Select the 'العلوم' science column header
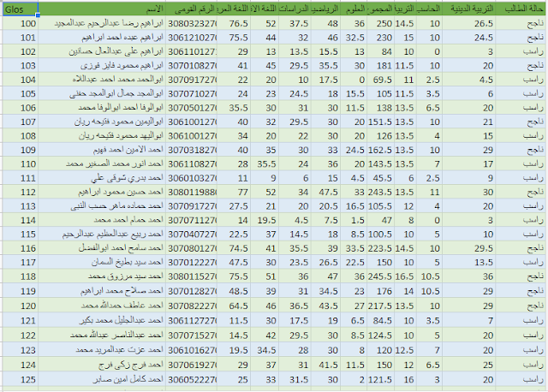 coord(354,9)
